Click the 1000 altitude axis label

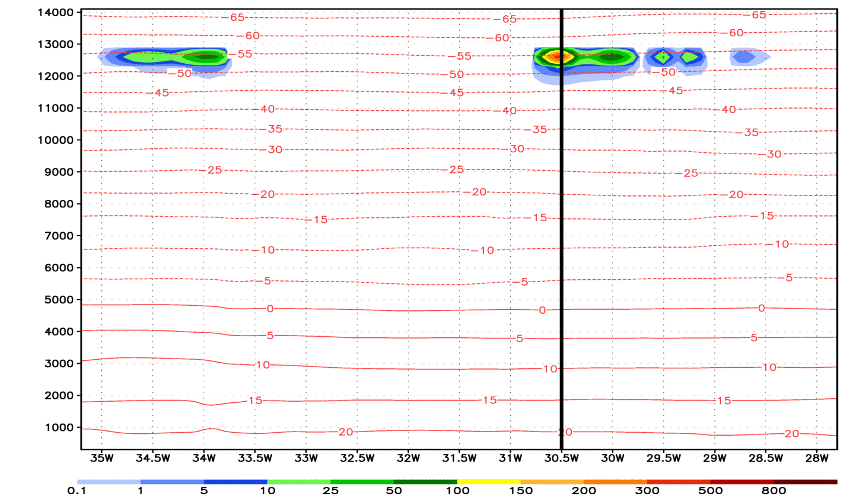click(x=58, y=428)
